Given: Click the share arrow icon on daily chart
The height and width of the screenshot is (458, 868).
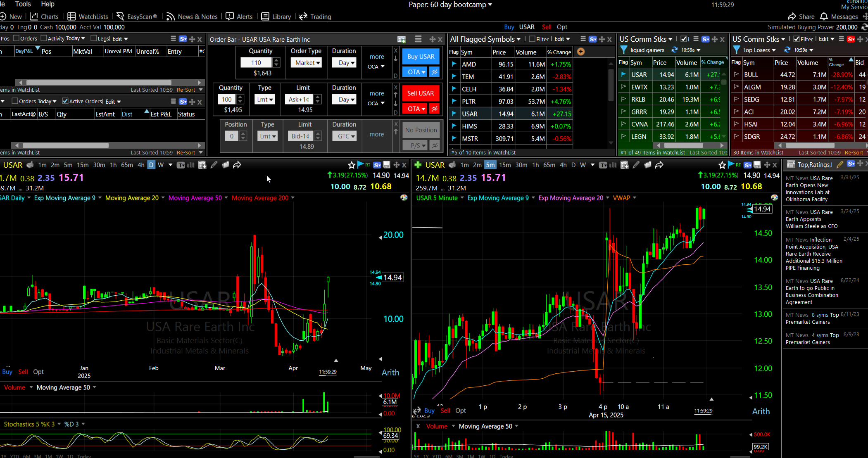Looking at the screenshot, I should (237, 165).
